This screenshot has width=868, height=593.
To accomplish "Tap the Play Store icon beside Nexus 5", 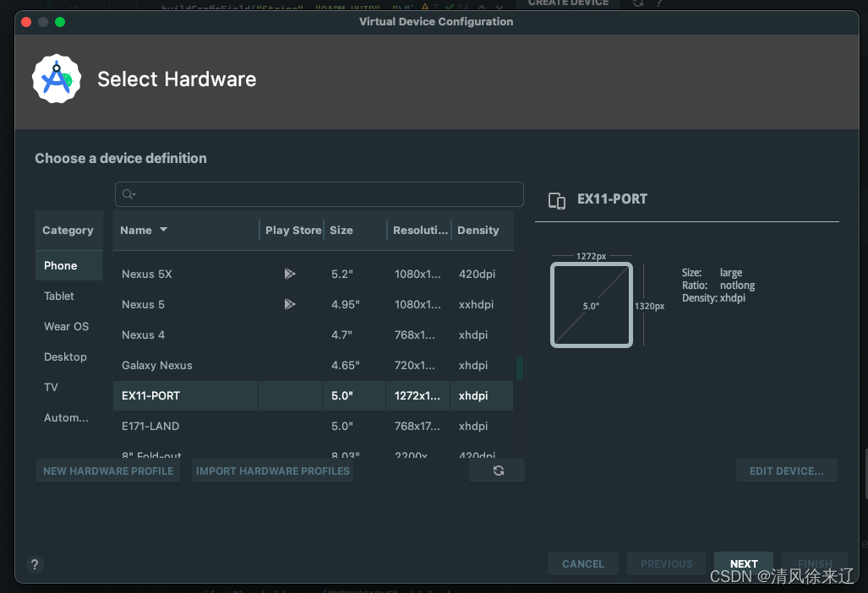I will (290, 304).
